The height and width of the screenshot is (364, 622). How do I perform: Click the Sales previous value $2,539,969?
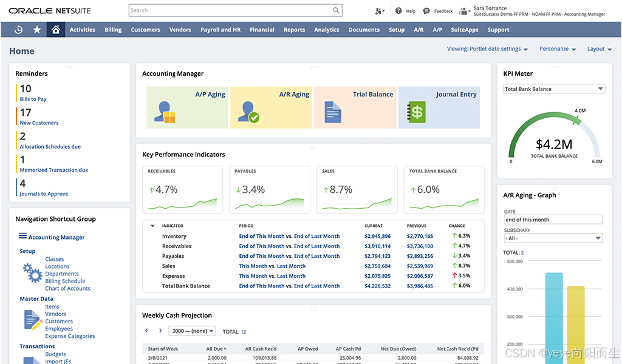tap(420, 266)
